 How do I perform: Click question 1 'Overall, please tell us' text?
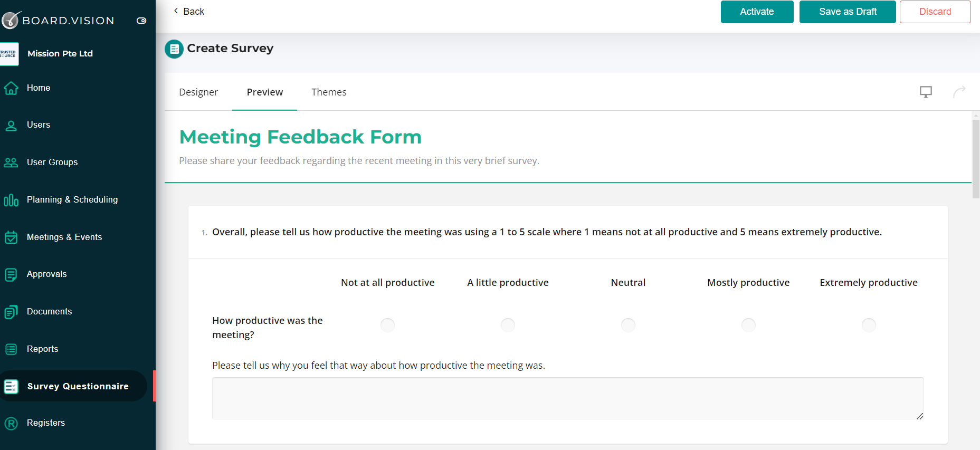547,232
